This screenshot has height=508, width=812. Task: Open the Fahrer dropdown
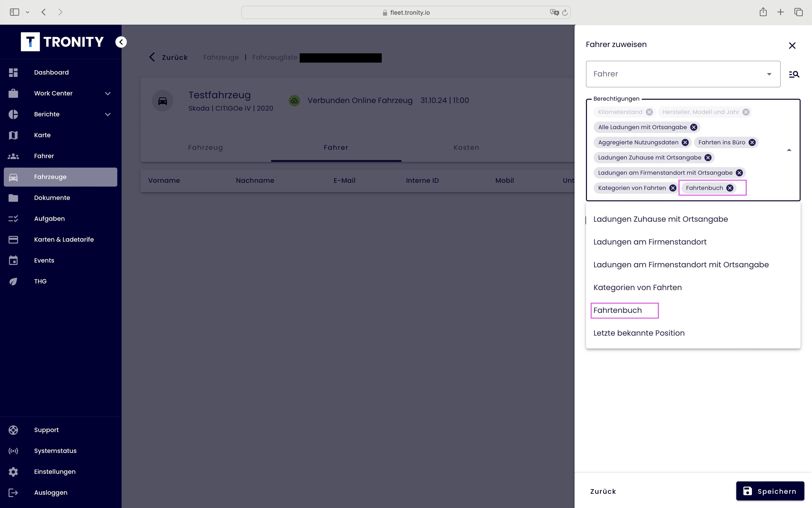click(x=683, y=74)
